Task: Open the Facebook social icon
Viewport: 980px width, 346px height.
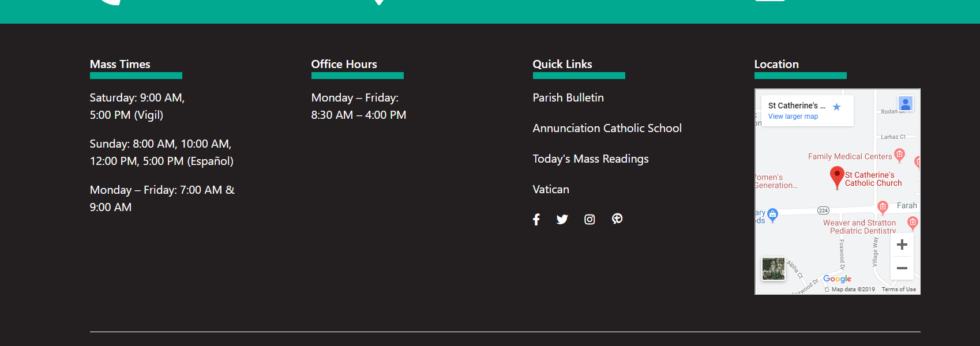Action: coord(536,219)
